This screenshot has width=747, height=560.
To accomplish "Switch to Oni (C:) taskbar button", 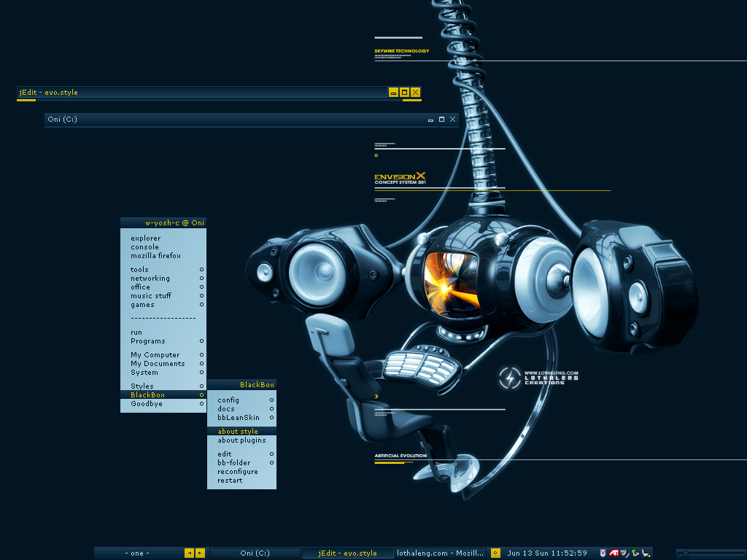I will coord(255,553).
